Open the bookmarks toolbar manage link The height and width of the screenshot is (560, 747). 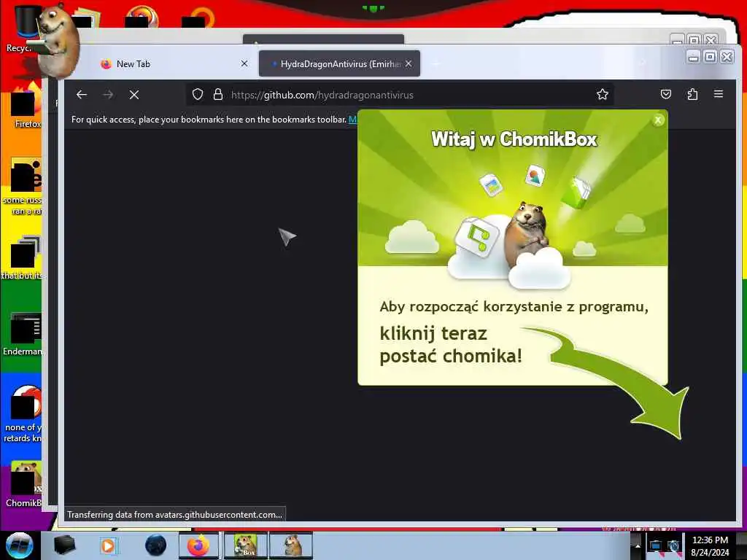(x=352, y=120)
